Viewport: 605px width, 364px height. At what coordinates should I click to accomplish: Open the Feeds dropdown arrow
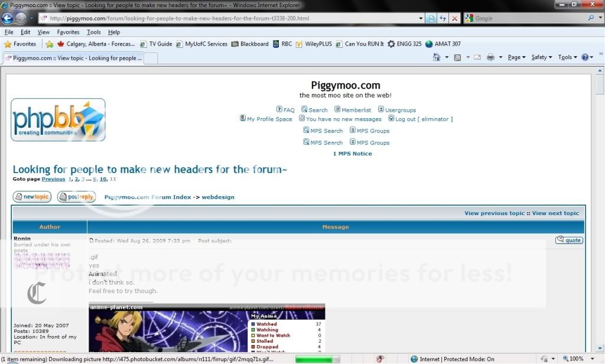tap(468, 57)
